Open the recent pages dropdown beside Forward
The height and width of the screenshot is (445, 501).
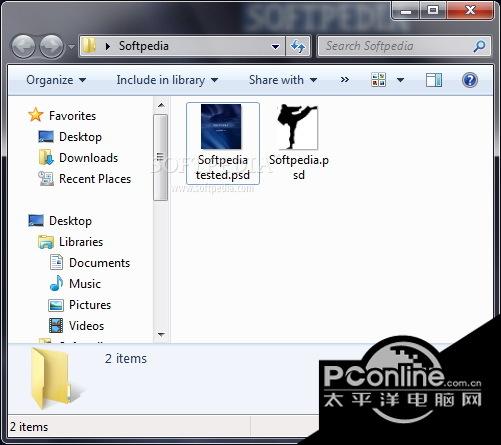tap(71, 46)
